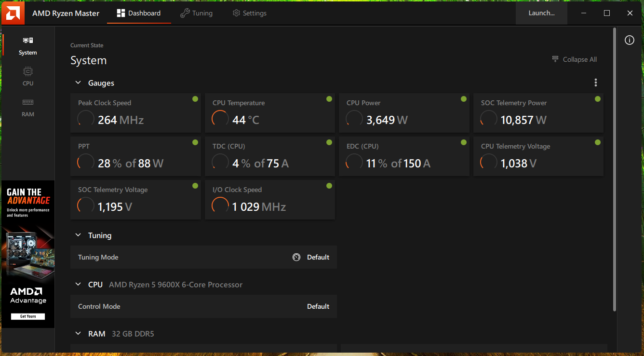The image size is (644, 356).
Task: Click the Collapse All button
Action: pos(574,59)
